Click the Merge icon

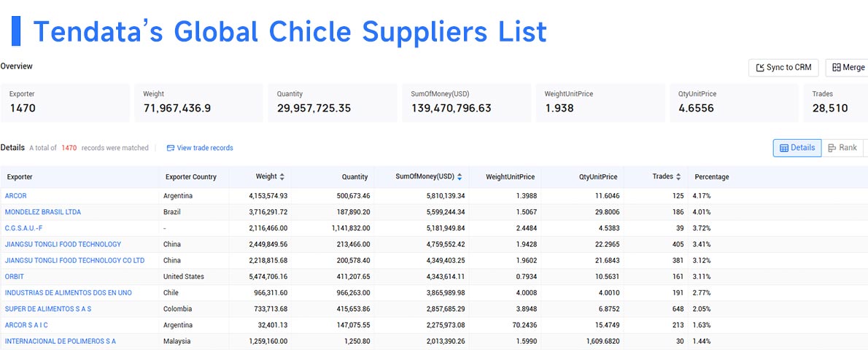tap(836, 68)
